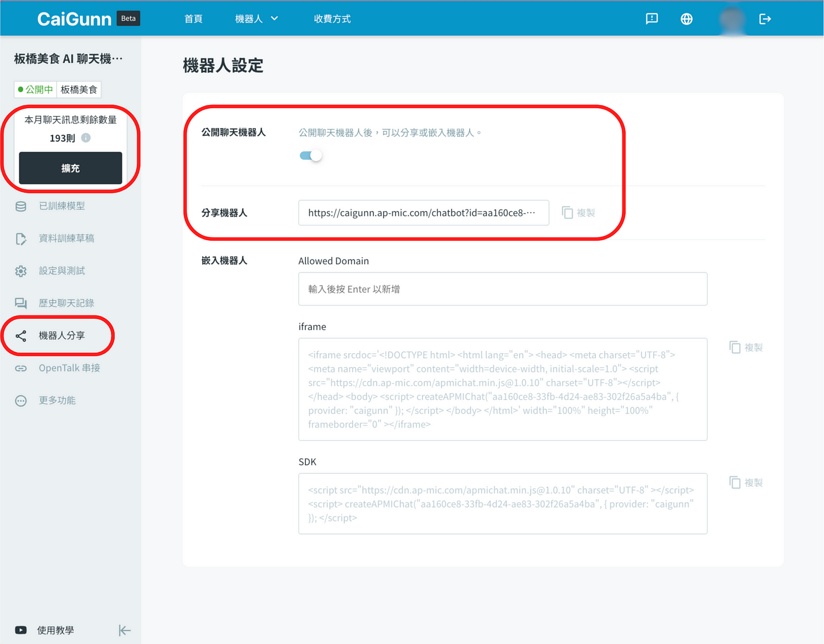
Task: Click the gear icon for 設定與測試
Action: (21, 271)
